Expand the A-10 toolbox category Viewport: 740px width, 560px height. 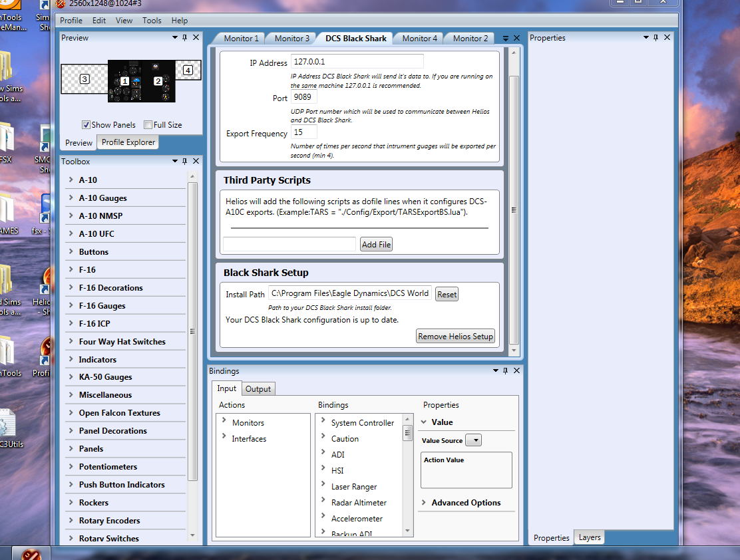(x=71, y=180)
